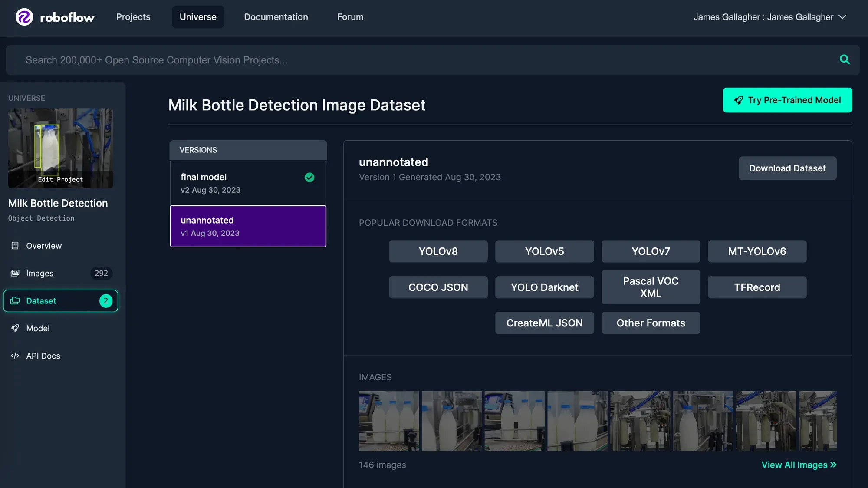The width and height of the screenshot is (868, 488).
Task: Click the Images sidebar icon
Action: click(15, 273)
